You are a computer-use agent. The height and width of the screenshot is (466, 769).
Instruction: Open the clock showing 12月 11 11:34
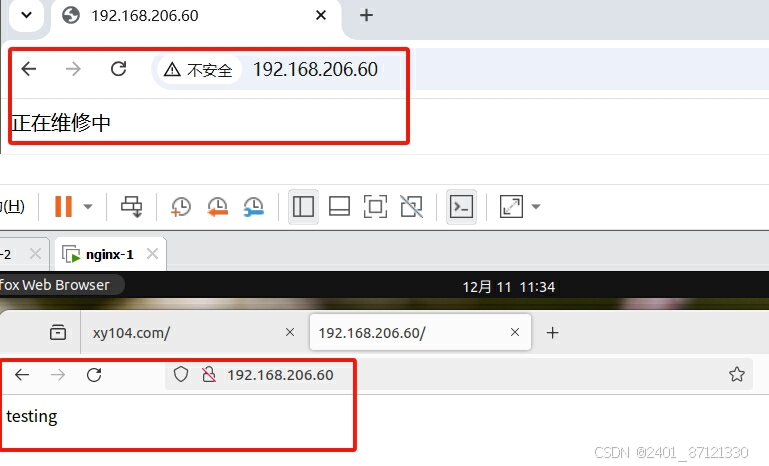(x=509, y=286)
